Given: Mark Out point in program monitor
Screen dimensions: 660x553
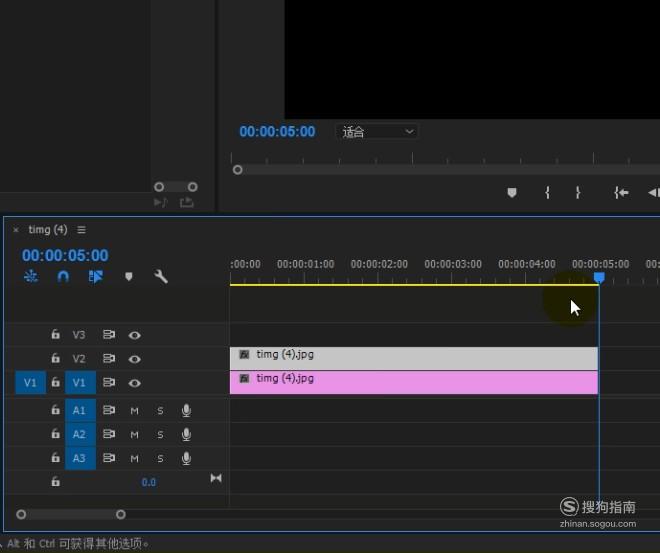Looking at the screenshot, I should [x=578, y=193].
